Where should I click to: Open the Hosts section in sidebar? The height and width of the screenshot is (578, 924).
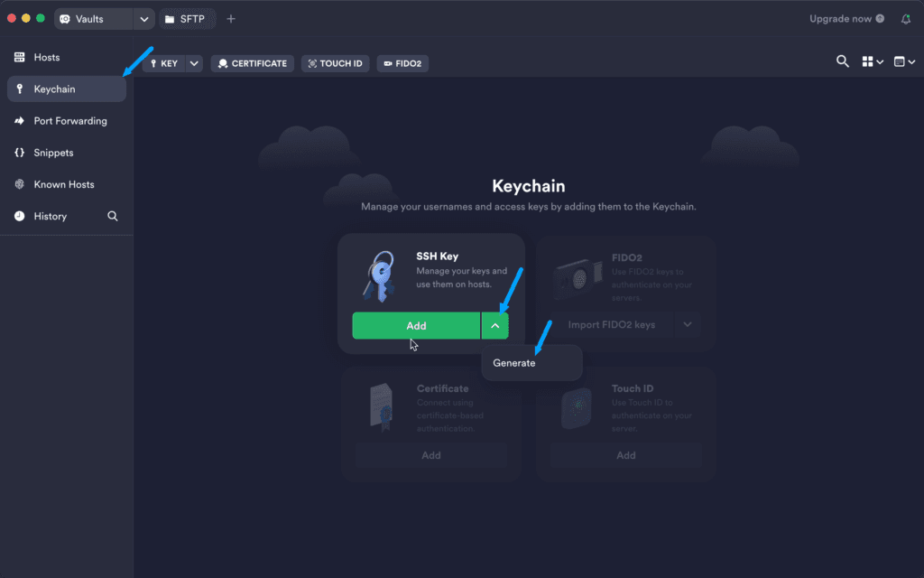47,58
